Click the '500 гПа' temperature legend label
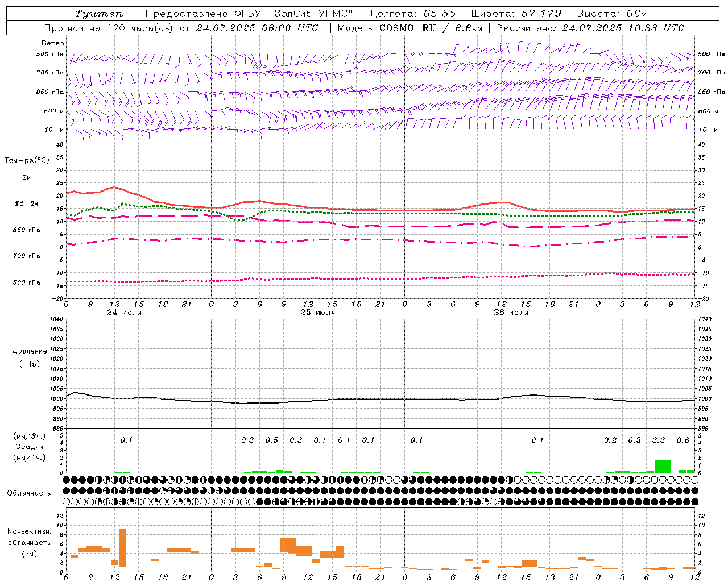Image resolution: width=728 pixels, height=582 pixels. click(x=27, y=282)
